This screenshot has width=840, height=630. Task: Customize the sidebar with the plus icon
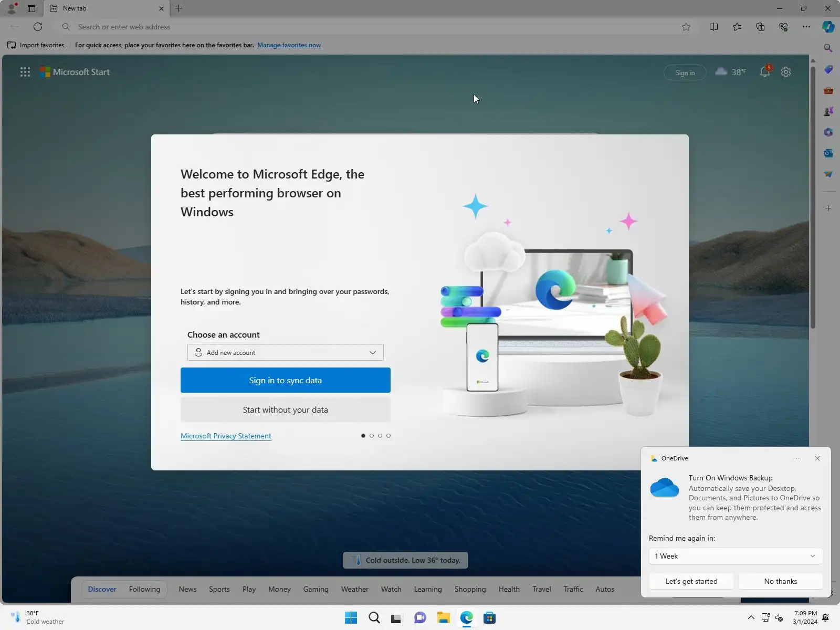pyautogui.click(x=828, y=208)
